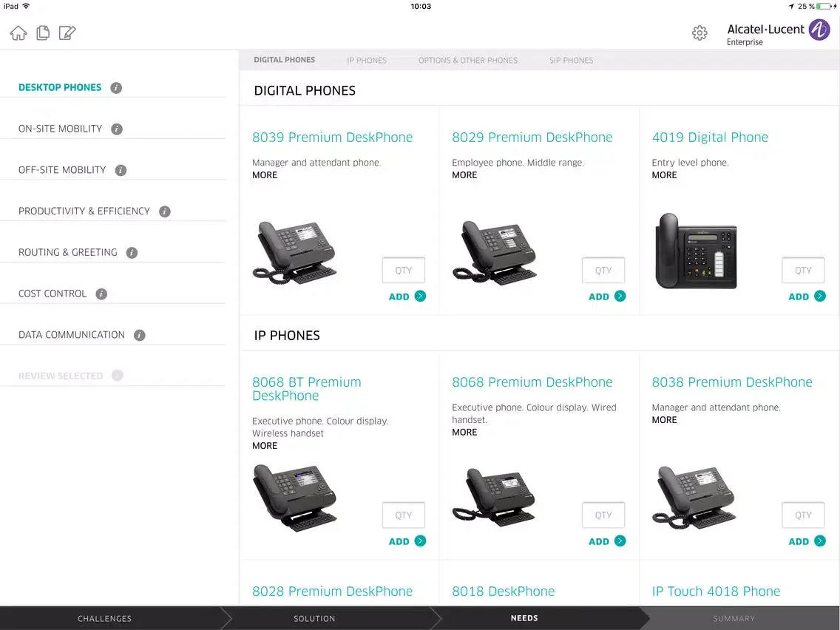Focus QTY field for 8038 Premium DeskPhone
840x630 pixels.
803,515
